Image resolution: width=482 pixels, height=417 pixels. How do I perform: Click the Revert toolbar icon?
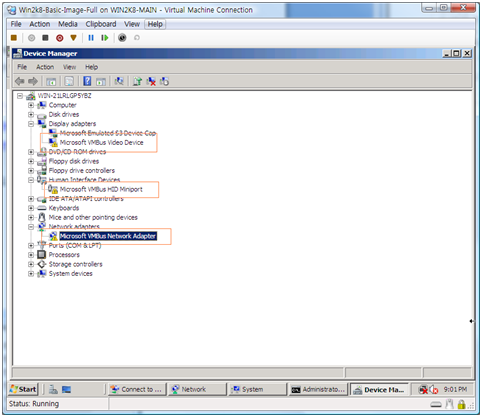coord(137,38)
